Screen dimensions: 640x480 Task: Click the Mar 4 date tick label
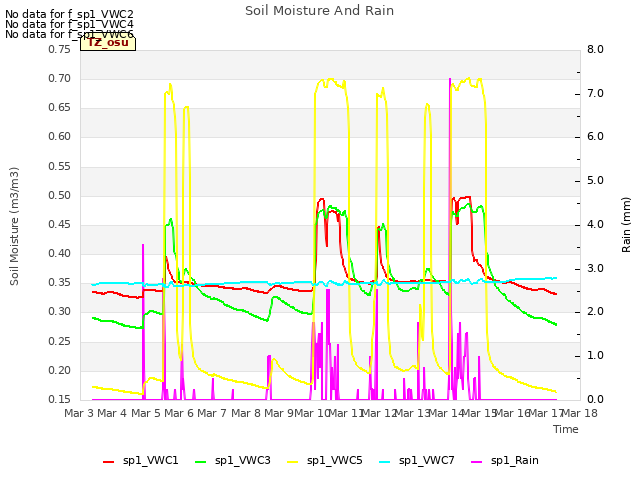pos(112,413)
